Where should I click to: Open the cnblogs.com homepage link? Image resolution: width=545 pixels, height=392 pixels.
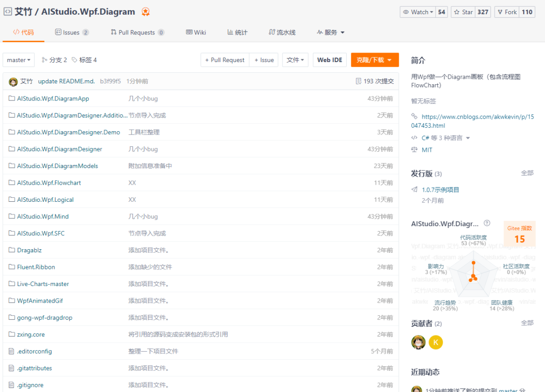(x=473, y=121)
